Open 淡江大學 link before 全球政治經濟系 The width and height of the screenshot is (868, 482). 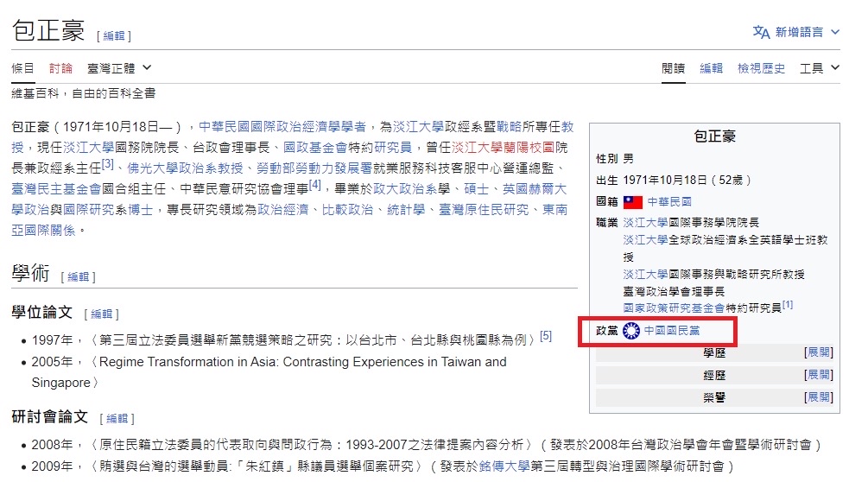point(645,240)
